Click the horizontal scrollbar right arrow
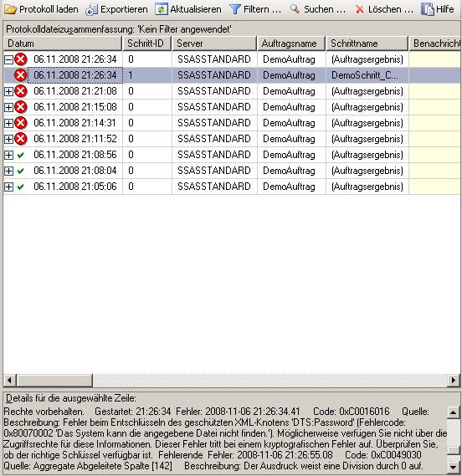The width and height of the screenshot is (462, 476). 454,380
